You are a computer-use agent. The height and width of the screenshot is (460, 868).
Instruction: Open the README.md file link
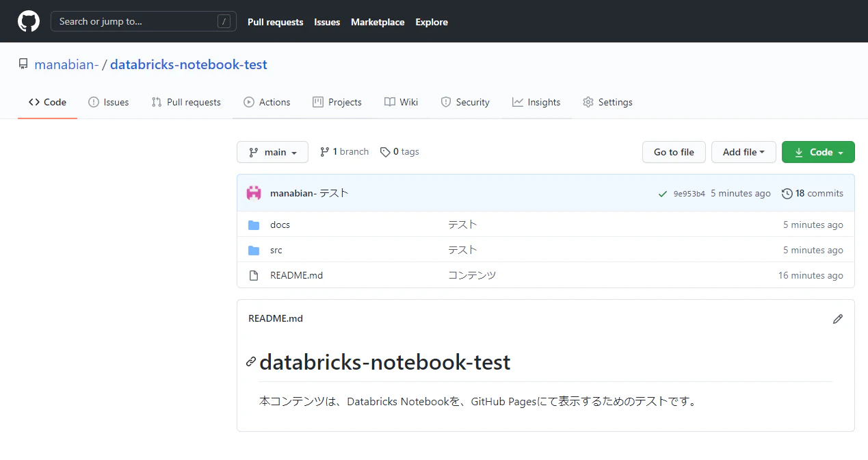pyautogui.click(x=296, y=276)
